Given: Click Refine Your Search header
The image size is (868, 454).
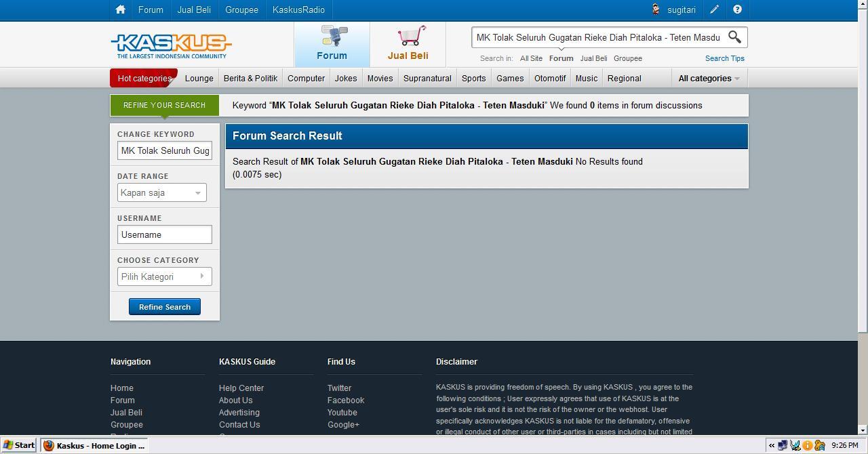Looking at the screenshot, I should (x=165, y=105).
